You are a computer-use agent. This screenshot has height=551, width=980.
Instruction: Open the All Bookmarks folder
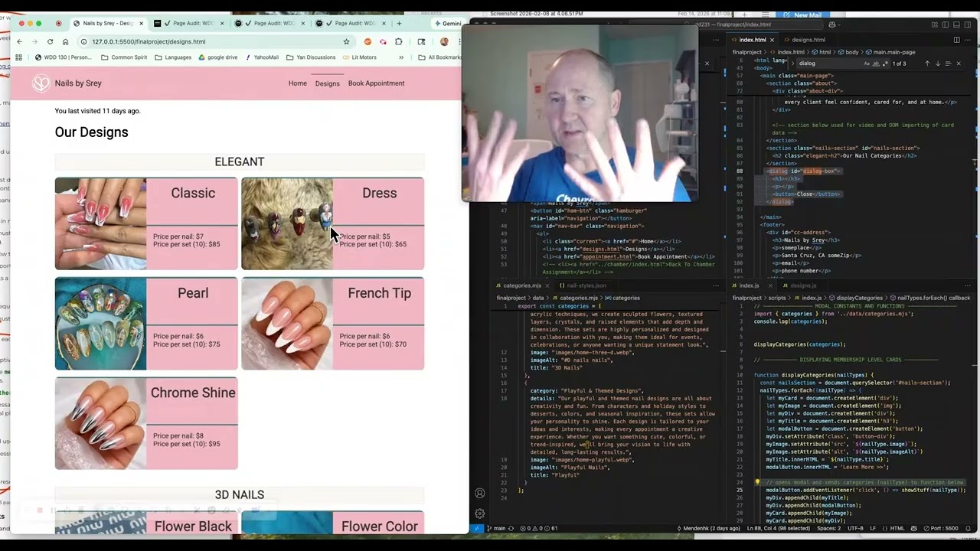tap(439, 57)
